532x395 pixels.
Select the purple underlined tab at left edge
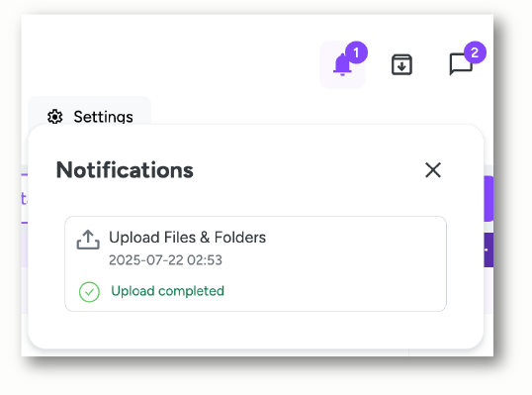pos(25,199)
